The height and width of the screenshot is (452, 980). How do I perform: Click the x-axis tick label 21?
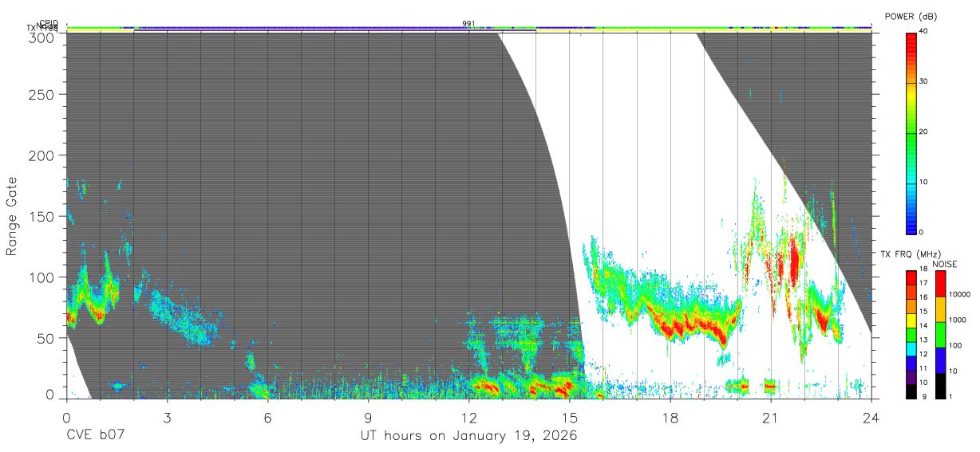pos(770,418)
